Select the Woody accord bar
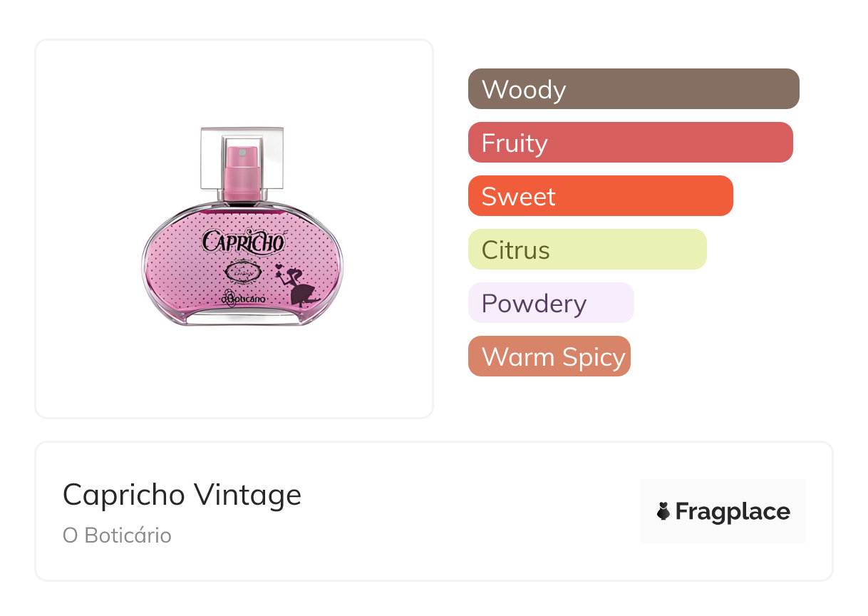 tap(633, 89)
